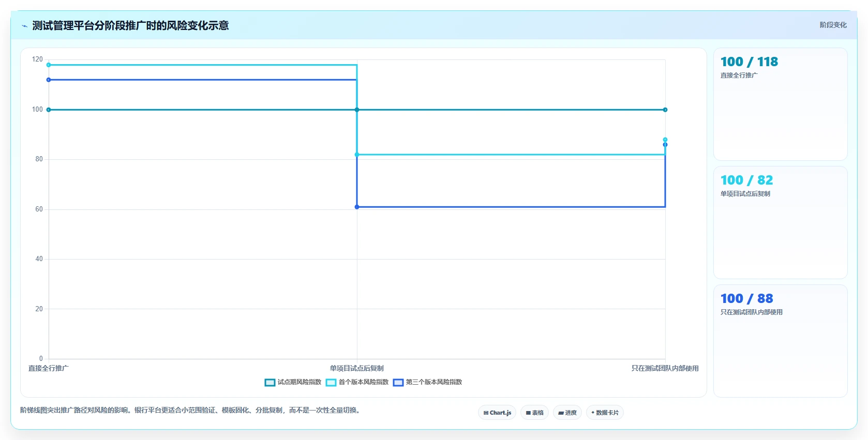Click the 表格 pill tag

pos(534,413)
